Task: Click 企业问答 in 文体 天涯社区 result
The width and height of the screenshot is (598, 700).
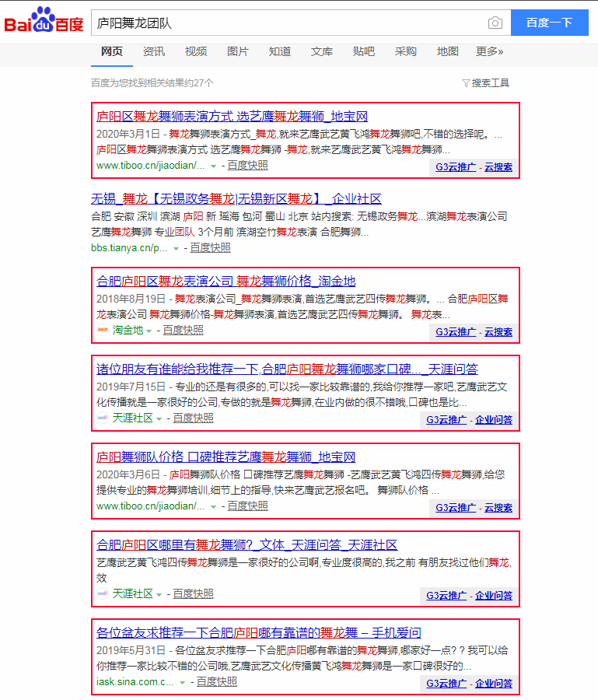Action: (x=494, y=596)
